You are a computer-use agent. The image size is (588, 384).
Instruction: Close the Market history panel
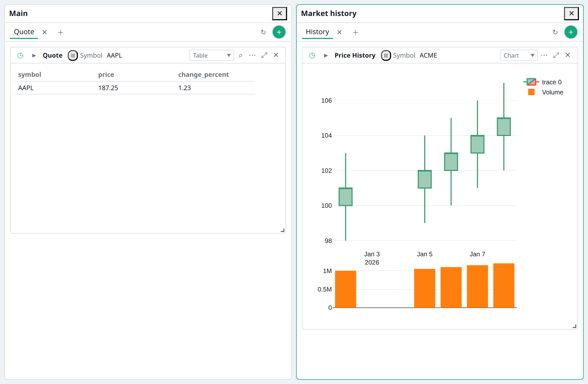tap(571, 13)
